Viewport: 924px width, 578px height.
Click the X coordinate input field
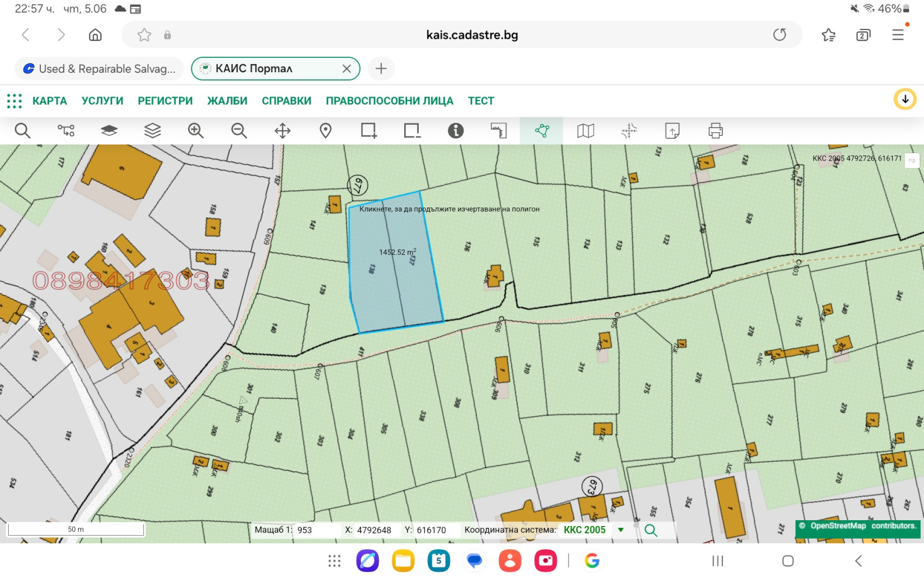pos(374,530)
